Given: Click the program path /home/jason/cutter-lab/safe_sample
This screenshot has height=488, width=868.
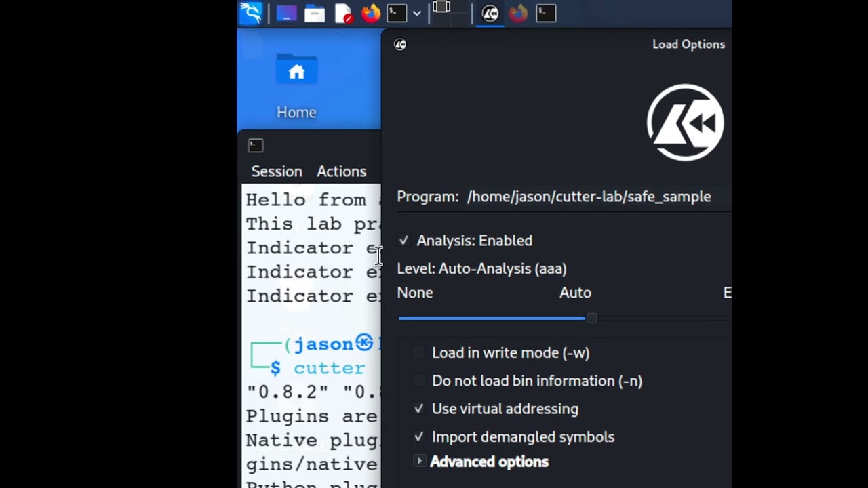Looking at the screenshot, I should pos(589,197).
